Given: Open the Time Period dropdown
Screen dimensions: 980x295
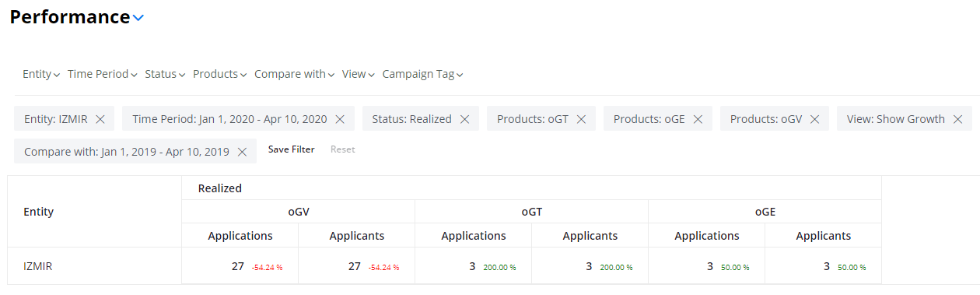Looking at the screenshot, I should click(x=103, y=74).
